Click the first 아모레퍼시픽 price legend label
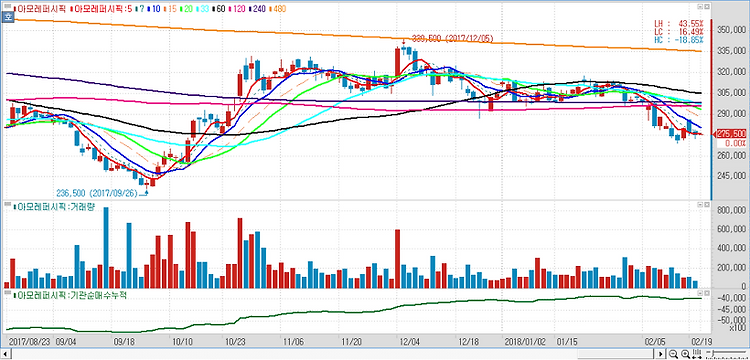The width and height of the screenshot is (750, 360). (x=40, y=9)
